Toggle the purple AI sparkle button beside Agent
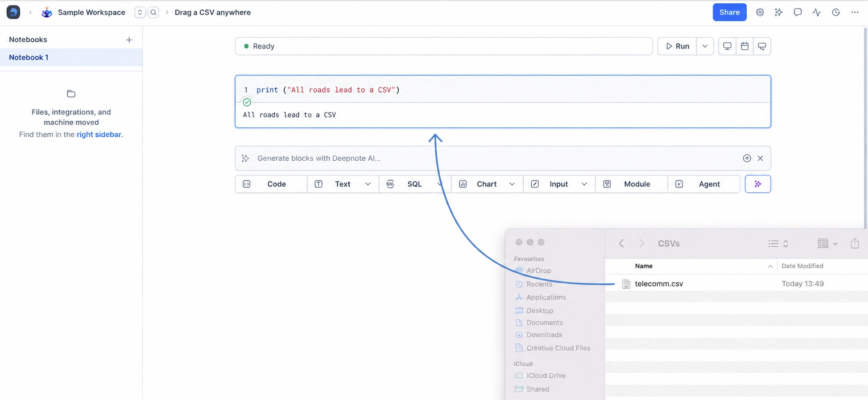Viewport: 868px width, 400px height. (x=758, y=184)
